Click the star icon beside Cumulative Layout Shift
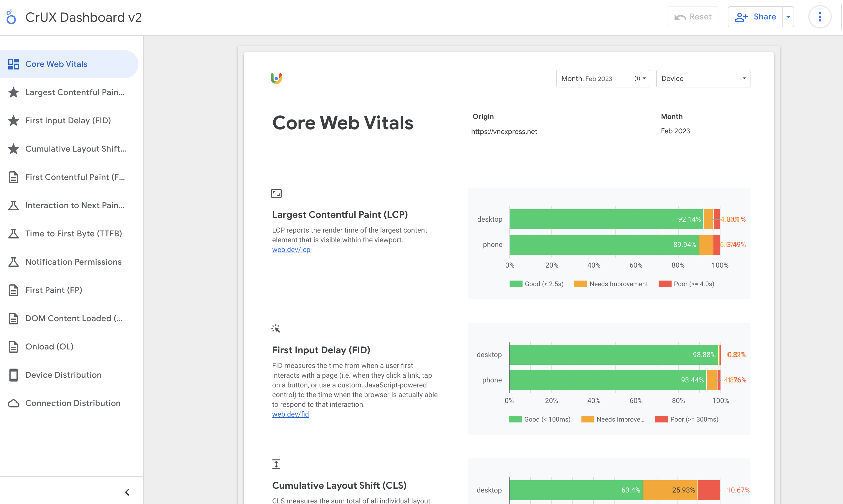Viewport: 843px width, 504px height. (x=14, y=149)
